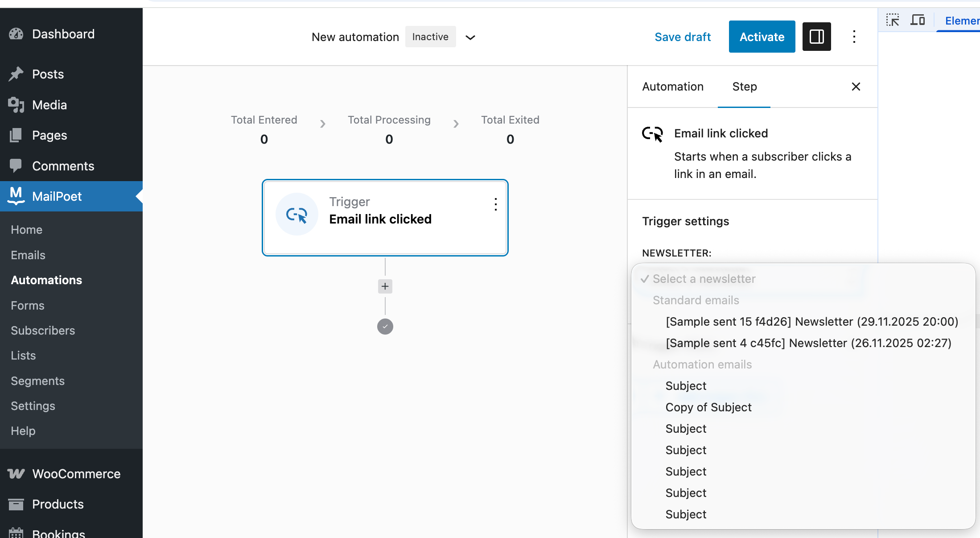Select the Email link clicked trigger card

385,218
